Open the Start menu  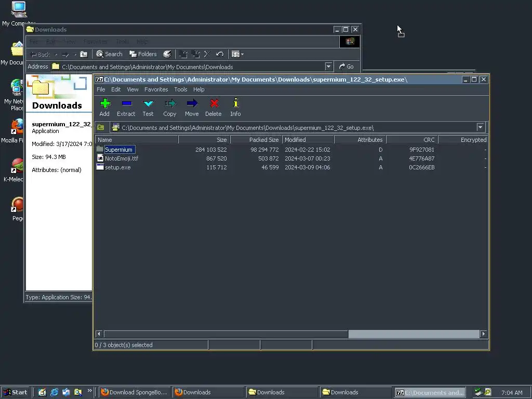[16, 392]
